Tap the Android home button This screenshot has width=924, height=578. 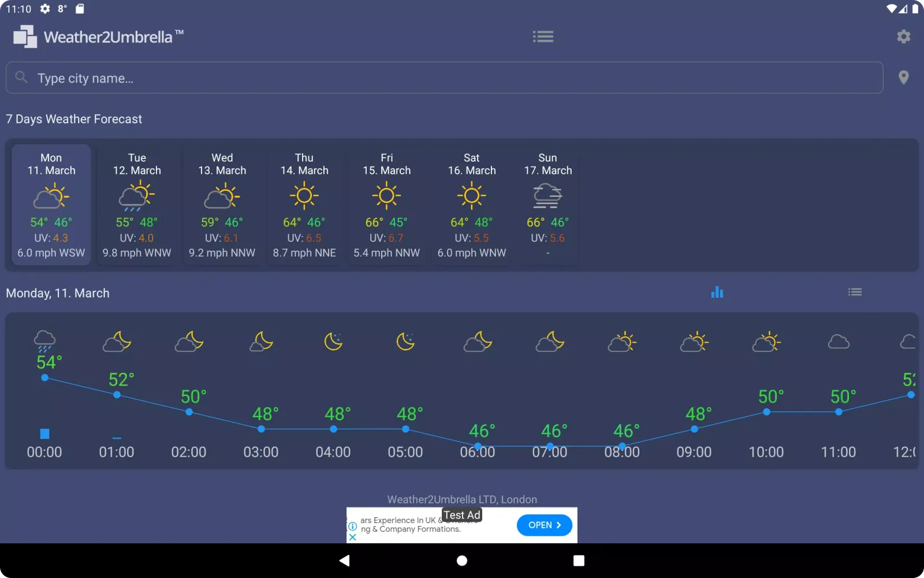point(462,561)
